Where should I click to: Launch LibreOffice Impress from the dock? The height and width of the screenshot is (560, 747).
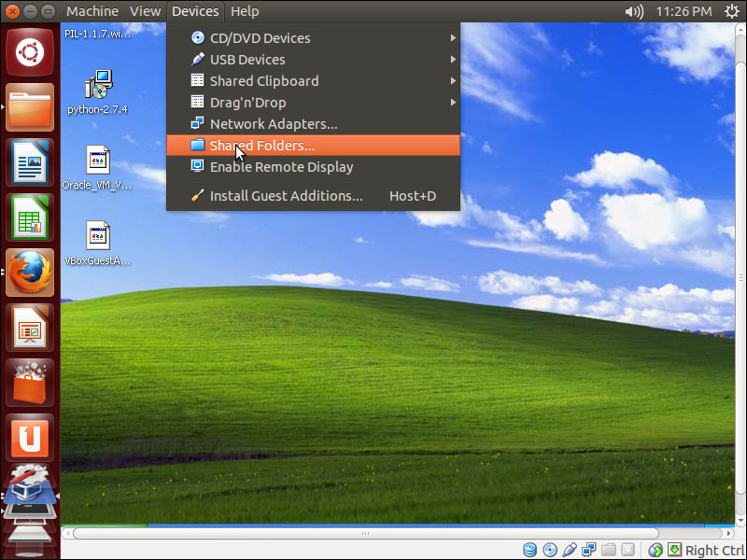click(30, 328)
